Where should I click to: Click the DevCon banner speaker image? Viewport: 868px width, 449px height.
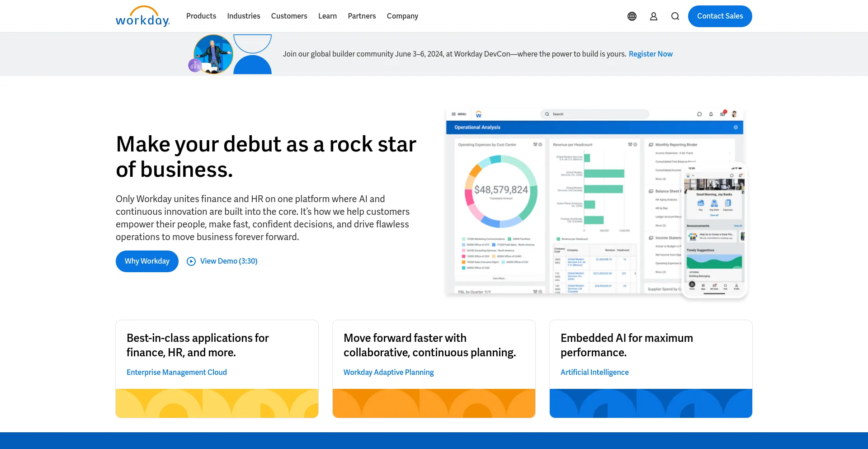point(213,54)
